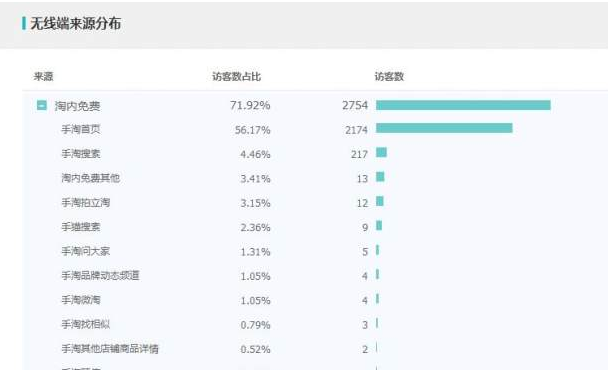This screenshot has width=608, height=370.
Task: Select the 手猫搜索 source entry
Action: click(x=81, y=227)
